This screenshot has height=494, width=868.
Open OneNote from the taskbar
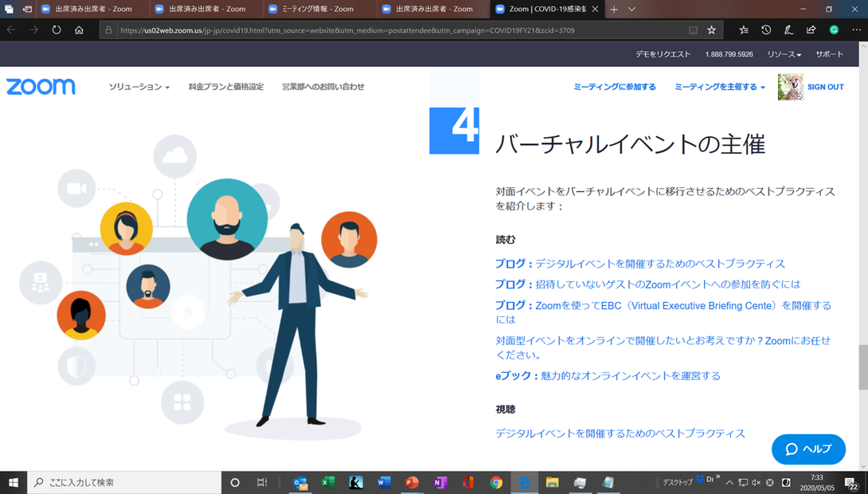pos(440,482)
